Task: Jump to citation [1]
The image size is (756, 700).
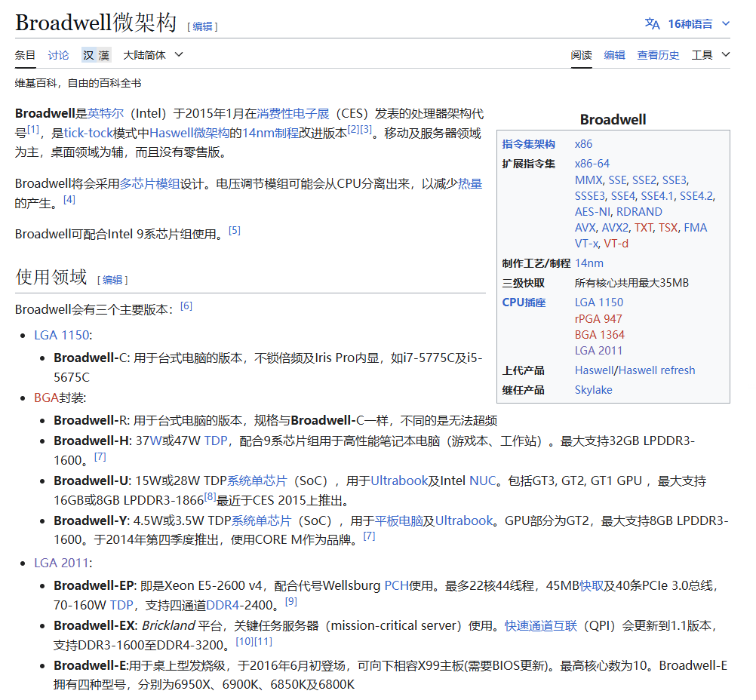Action: click(33, 129)
